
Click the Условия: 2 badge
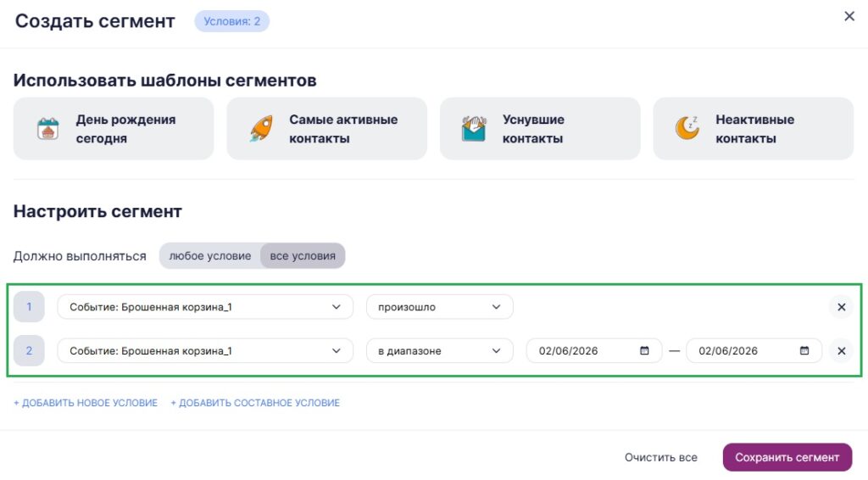(231, 21)
